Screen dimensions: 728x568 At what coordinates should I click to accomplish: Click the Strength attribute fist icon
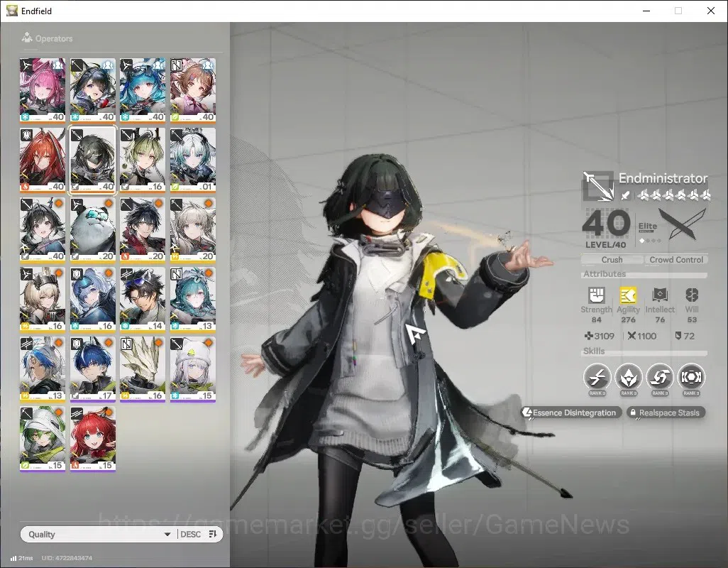click(597, 295)
